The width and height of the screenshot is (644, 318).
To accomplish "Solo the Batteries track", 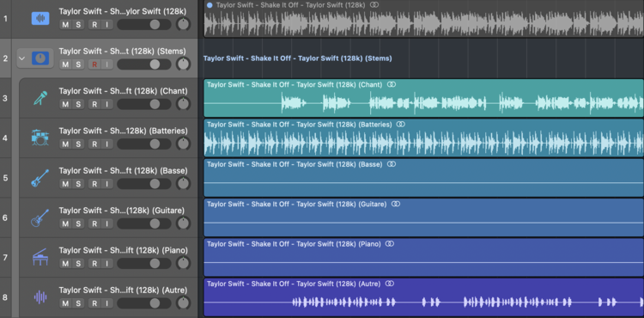I will [78, 144].
